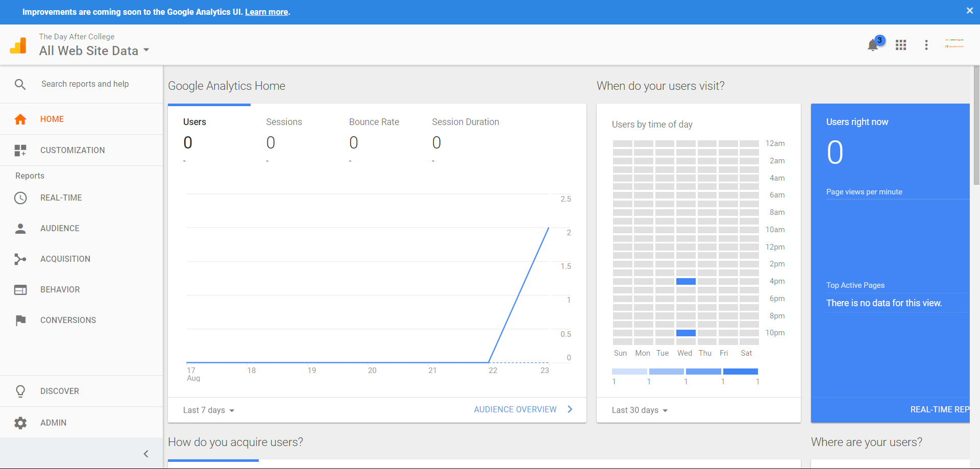Click the Discover lightbulb icon
980x469 pixels.
click(x=20, y=391)
